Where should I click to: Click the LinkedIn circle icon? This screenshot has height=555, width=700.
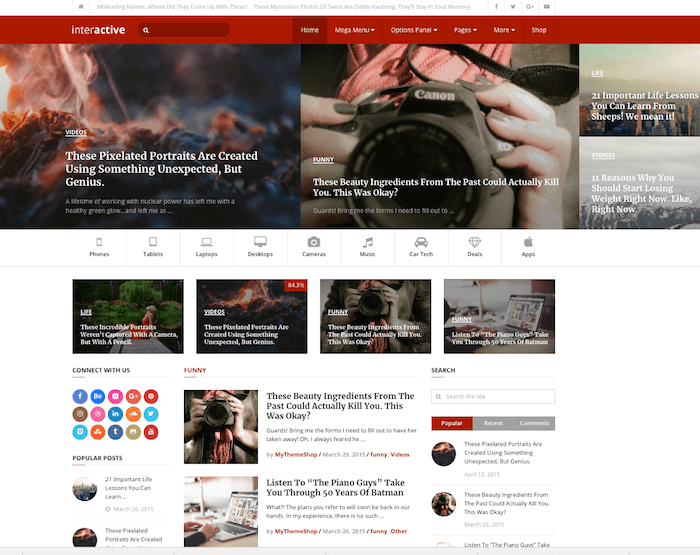pos(115,414)
